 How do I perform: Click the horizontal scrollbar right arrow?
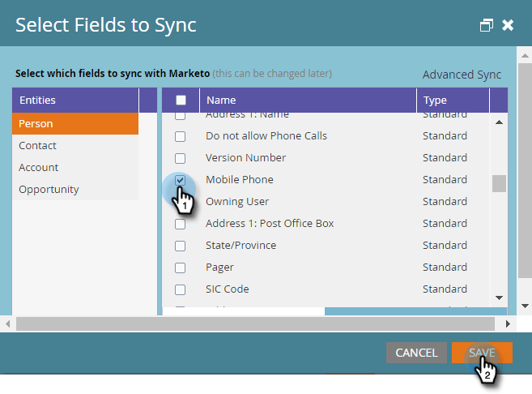point(508,323)
